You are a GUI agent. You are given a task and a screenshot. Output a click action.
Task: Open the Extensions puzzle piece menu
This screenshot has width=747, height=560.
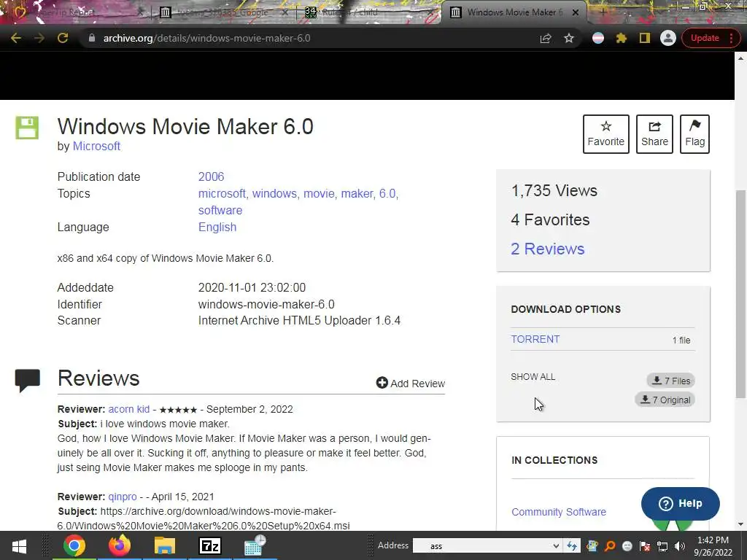tap(622, 38)
